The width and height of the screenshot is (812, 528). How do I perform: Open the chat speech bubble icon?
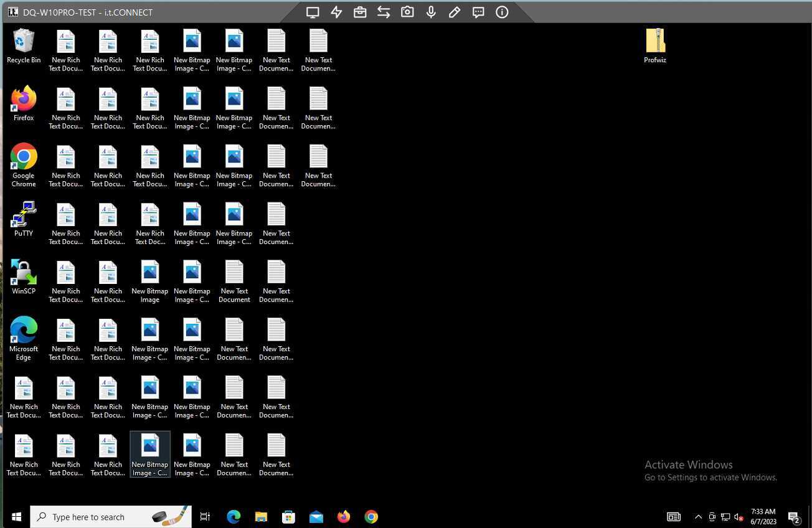pos(478,12)
